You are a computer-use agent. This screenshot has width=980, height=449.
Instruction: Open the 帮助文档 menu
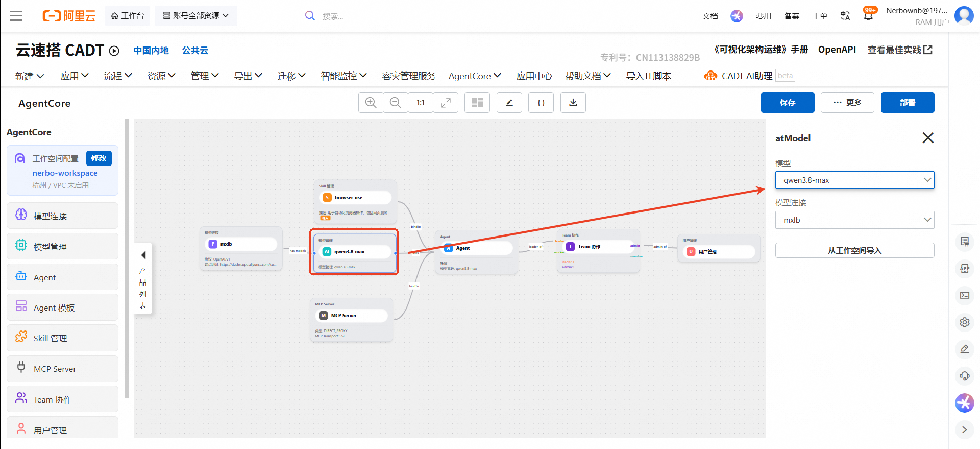[x=588, y=76]
